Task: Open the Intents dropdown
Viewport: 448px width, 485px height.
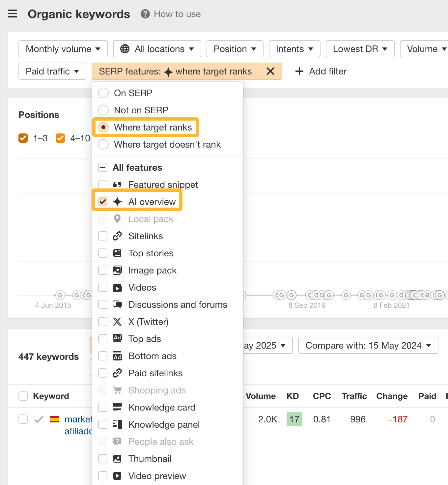Action: (294, 49)
